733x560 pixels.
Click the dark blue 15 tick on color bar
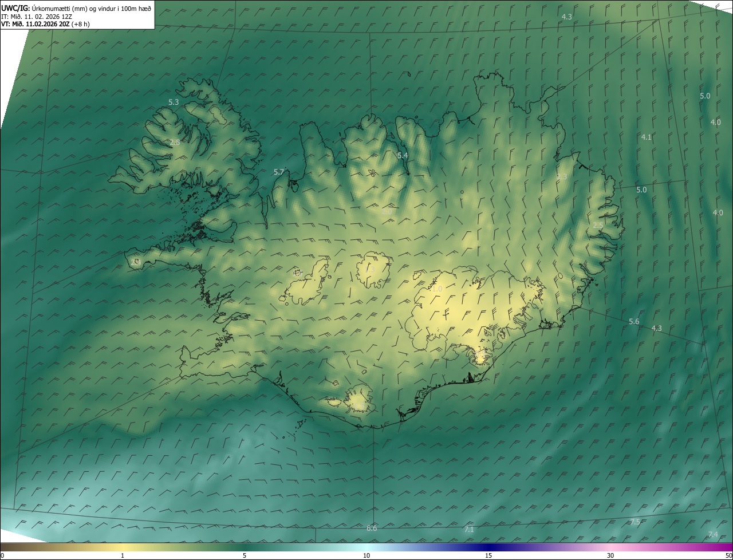[x=488, y=555]
